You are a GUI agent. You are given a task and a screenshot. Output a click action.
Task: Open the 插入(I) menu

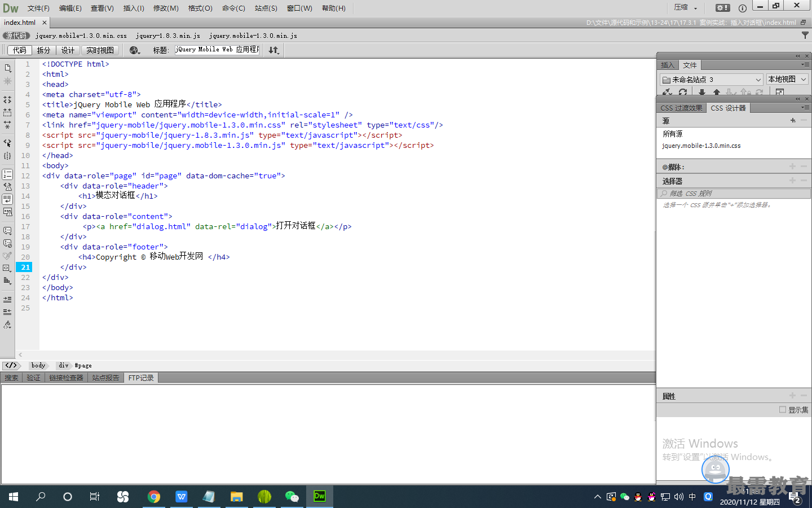[134, 8]
